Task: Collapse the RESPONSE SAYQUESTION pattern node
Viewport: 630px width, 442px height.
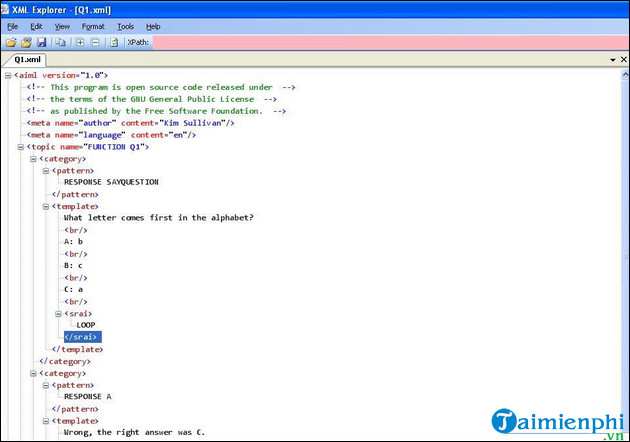Action: click(46, 171)
